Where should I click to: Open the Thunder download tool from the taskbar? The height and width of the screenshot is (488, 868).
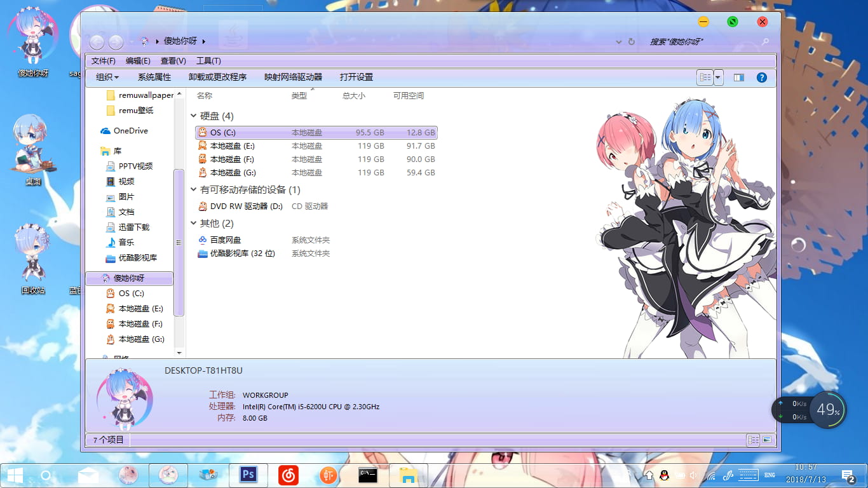point(328,475)
